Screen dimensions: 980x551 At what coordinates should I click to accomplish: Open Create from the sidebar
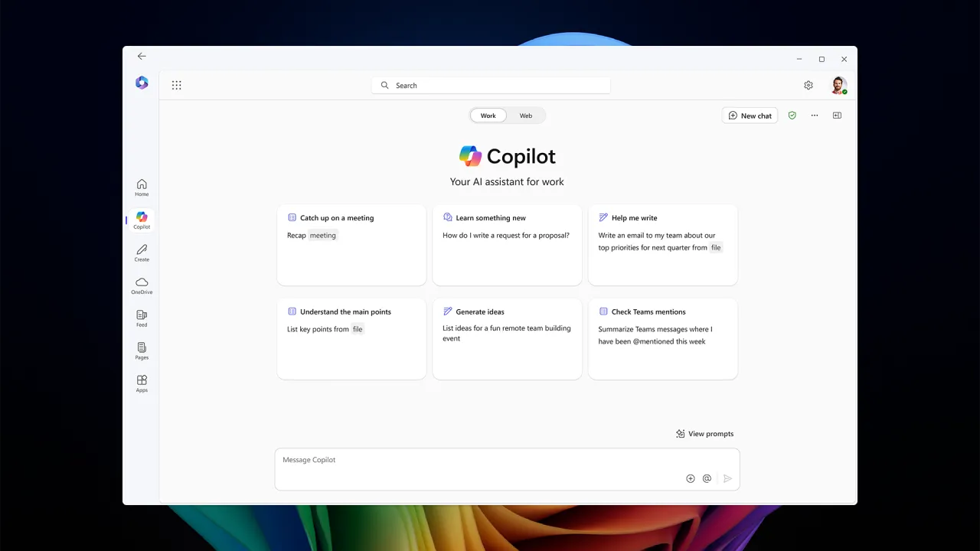142,253
